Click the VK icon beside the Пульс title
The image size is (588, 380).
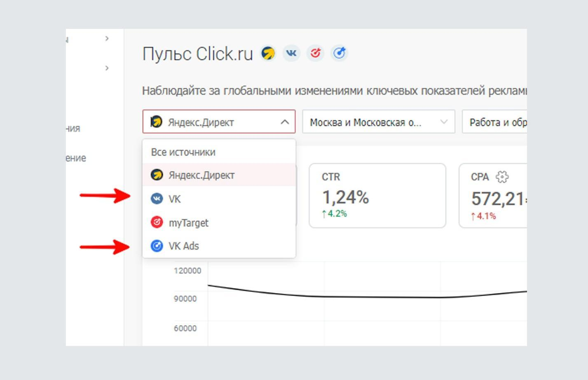tap(291, 53)
